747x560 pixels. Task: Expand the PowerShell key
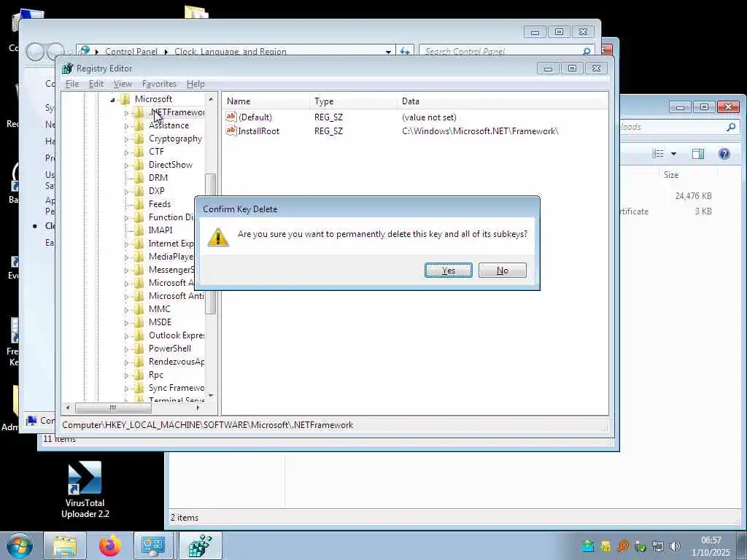click(126, 349)
